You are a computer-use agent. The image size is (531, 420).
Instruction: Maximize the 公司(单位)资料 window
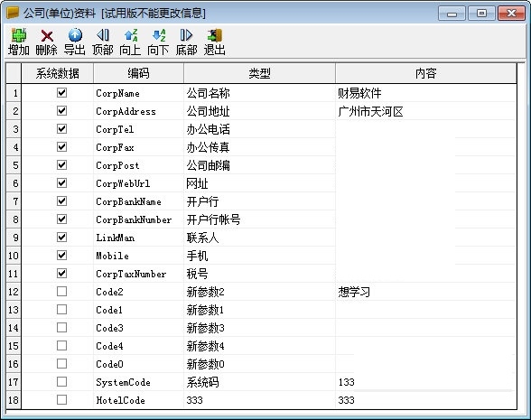click(481, 14)
